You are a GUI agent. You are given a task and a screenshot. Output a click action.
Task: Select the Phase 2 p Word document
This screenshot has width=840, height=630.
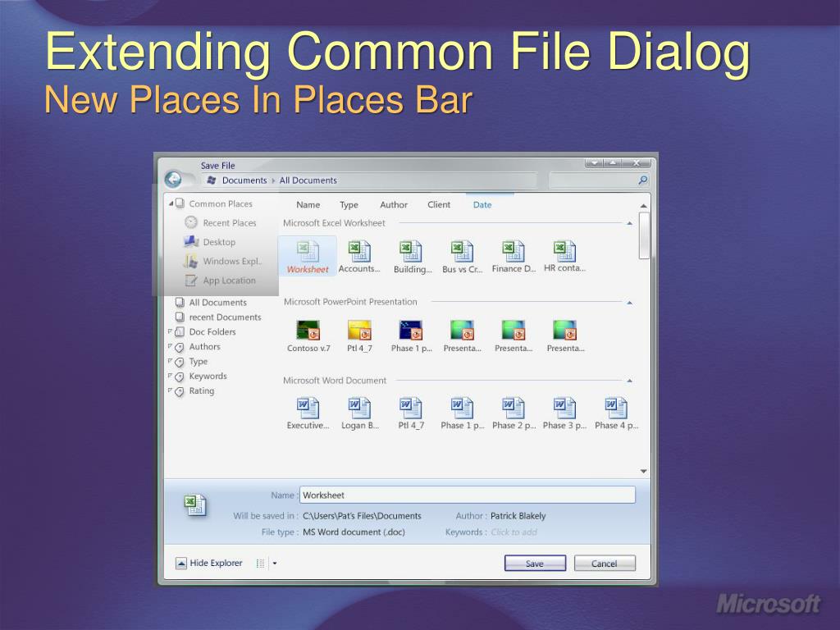514,413
